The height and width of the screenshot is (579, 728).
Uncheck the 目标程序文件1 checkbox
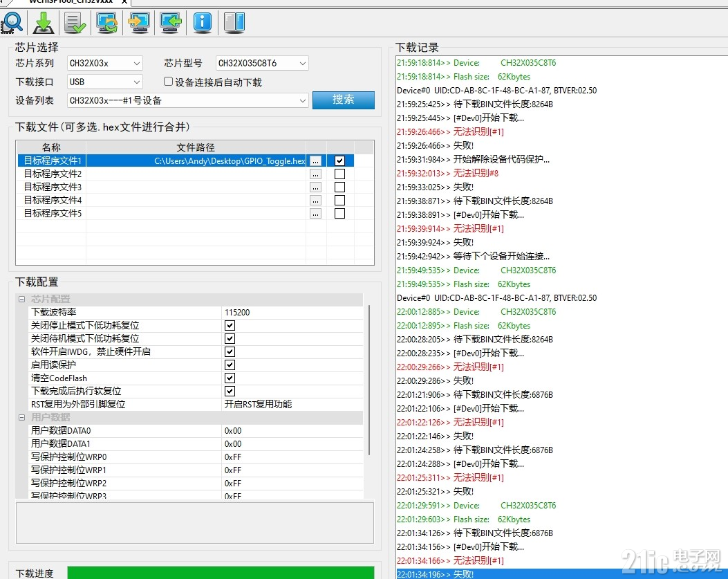[x=340, y=160]
